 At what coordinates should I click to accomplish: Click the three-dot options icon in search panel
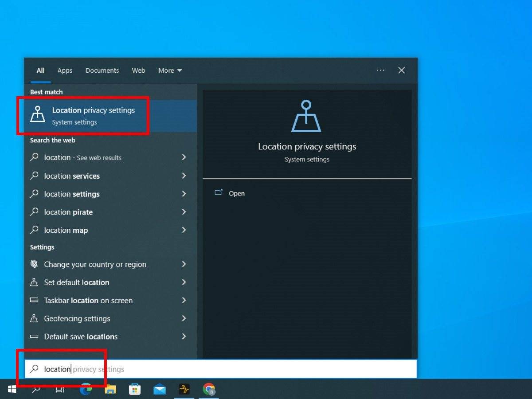pos(380,70)
